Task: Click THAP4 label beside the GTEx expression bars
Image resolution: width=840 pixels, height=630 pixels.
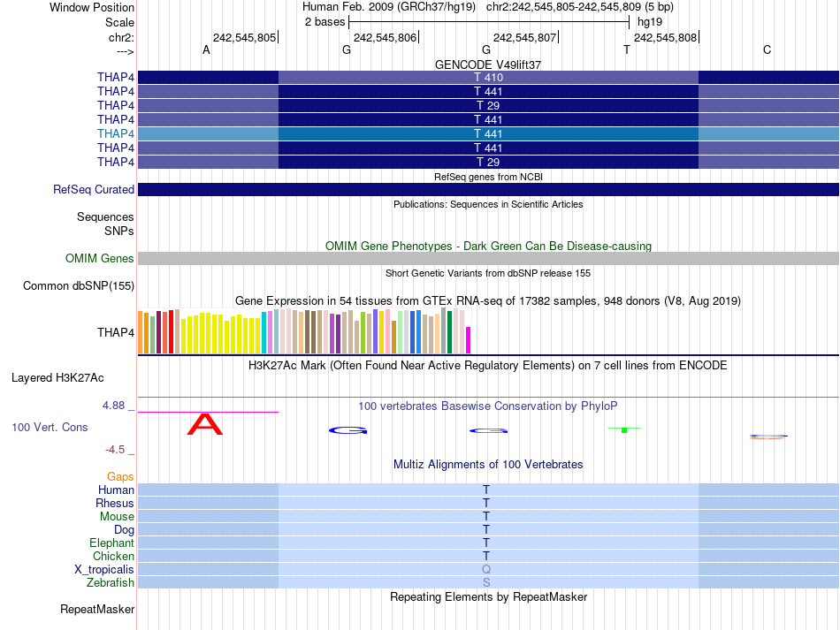Action: 116,332
